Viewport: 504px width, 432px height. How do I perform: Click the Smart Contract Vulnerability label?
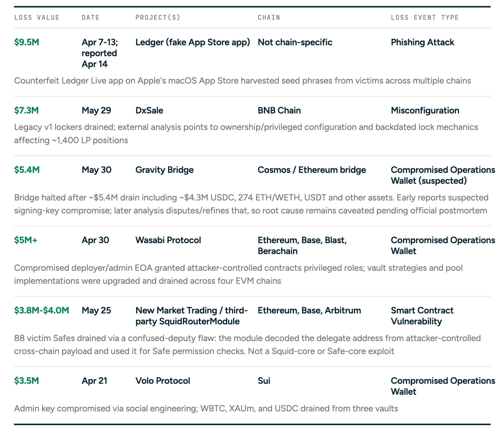point(422,316)
